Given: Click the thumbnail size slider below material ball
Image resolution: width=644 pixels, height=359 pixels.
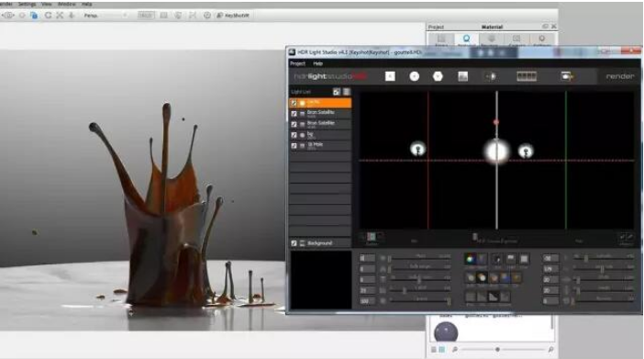Looking at the screenshot, I should click(x=503, y=349).
